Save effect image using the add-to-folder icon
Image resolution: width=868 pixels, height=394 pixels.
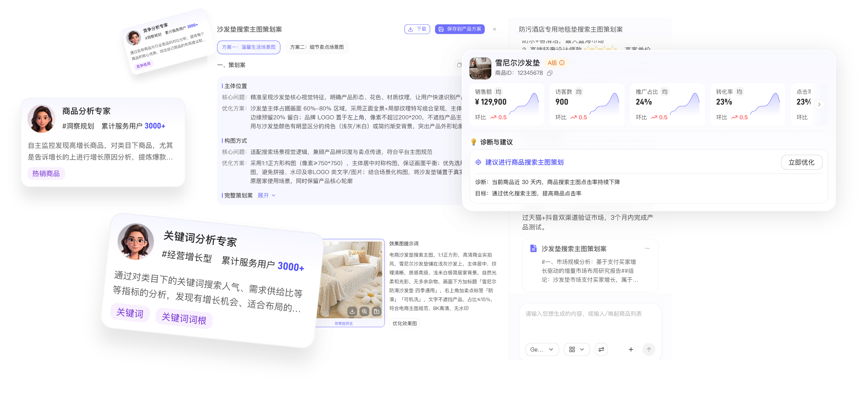pos(376,311)
